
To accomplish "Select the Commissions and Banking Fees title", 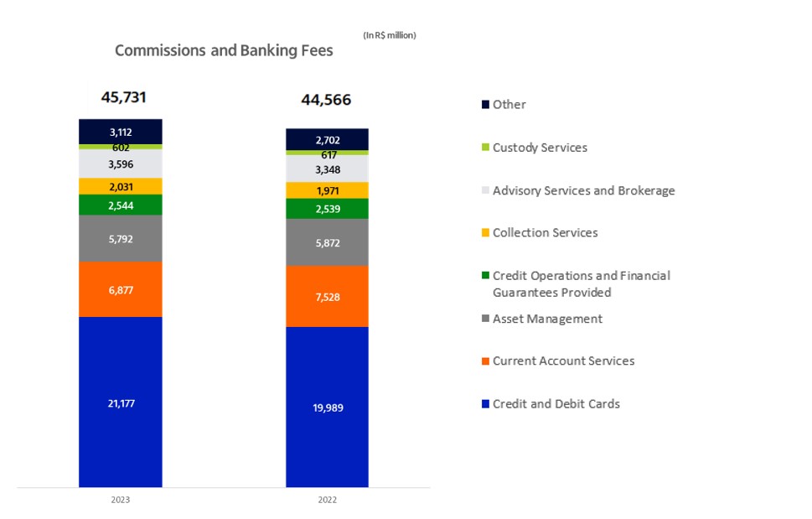I will (224, 51).
